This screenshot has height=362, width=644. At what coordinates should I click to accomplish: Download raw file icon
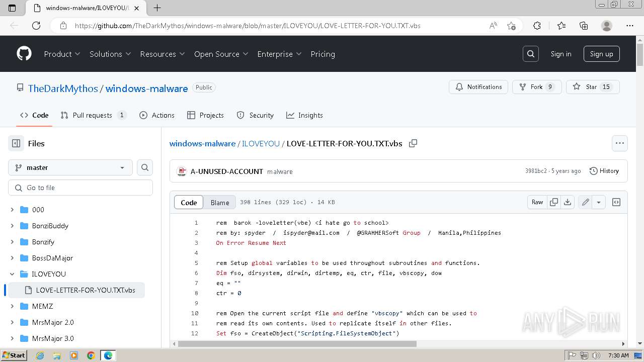click(x=568, y=202)
